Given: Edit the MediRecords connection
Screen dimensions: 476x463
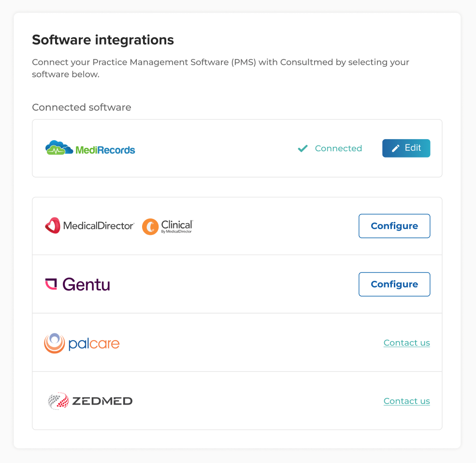Looking at the screenshot, I should 406,148.
